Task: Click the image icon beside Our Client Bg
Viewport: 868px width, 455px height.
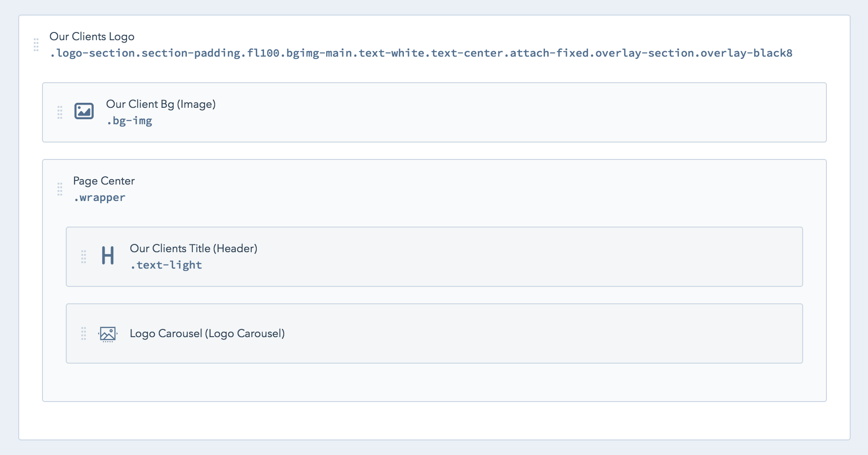Action: [84, 111]
